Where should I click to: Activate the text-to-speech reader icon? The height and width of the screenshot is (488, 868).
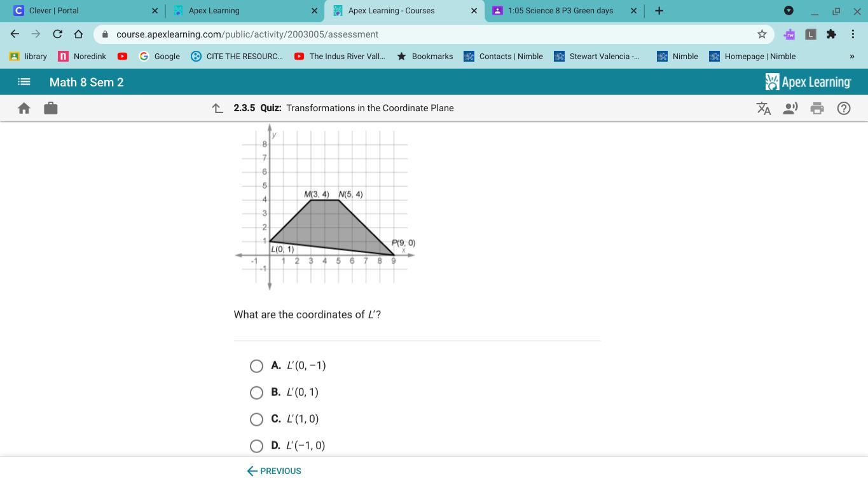[790, 108]
